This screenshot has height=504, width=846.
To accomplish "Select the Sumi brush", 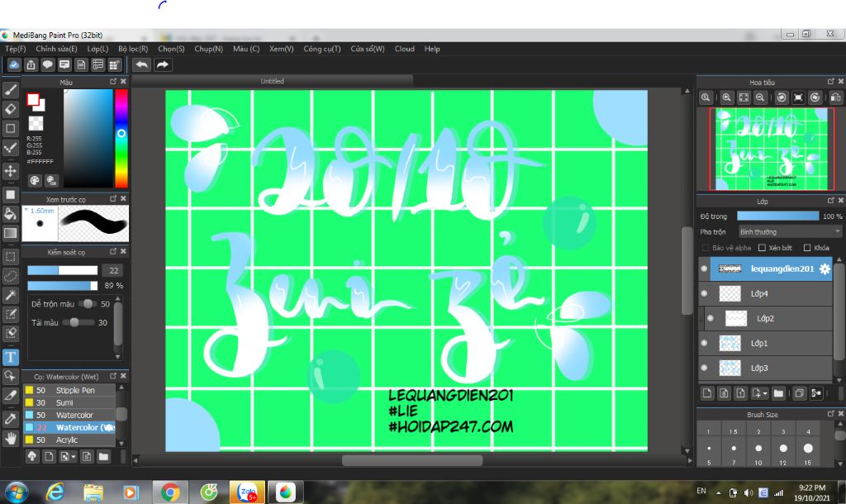I will 69,402.
